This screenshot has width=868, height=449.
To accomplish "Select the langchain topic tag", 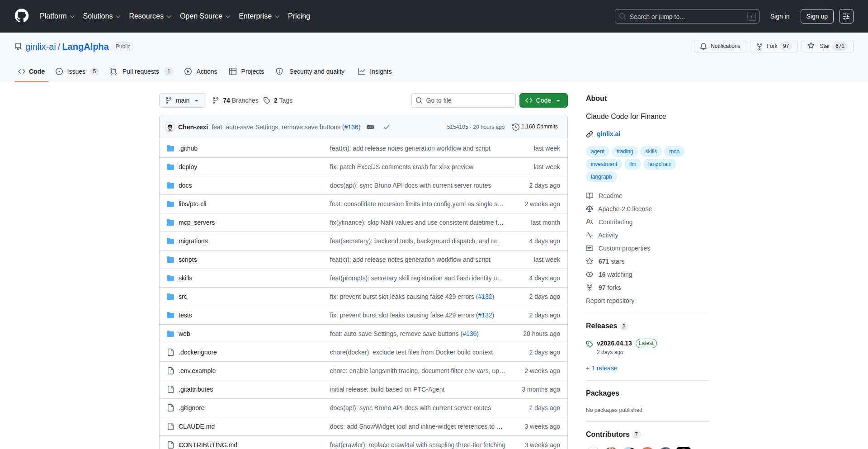I will coord(660,164).
